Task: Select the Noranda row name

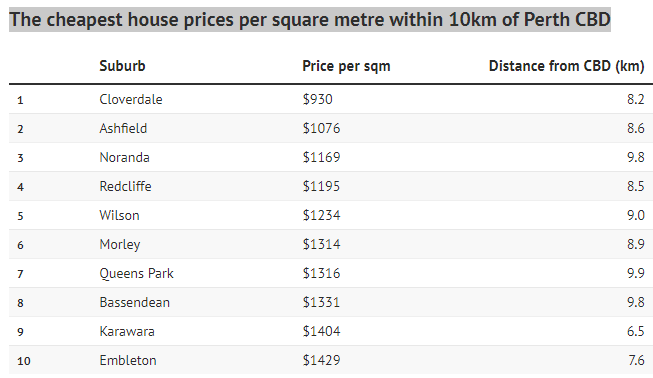Action: pyautogui.click(x=124, y=157)
